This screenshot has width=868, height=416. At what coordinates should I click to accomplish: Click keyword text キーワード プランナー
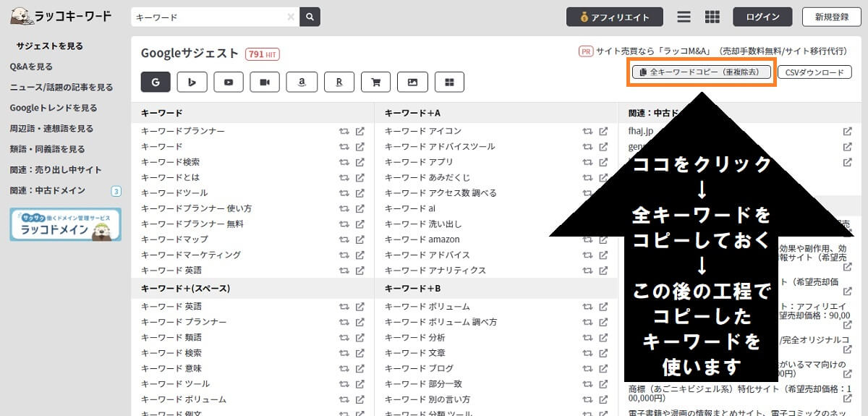pos(184,322)
